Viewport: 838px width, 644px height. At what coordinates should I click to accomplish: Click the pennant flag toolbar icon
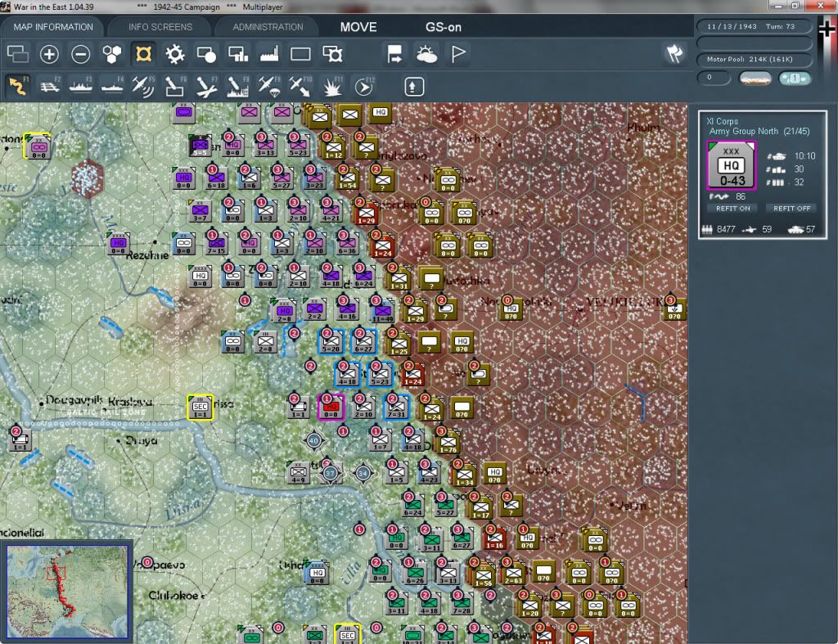click(x=458, y=54)
